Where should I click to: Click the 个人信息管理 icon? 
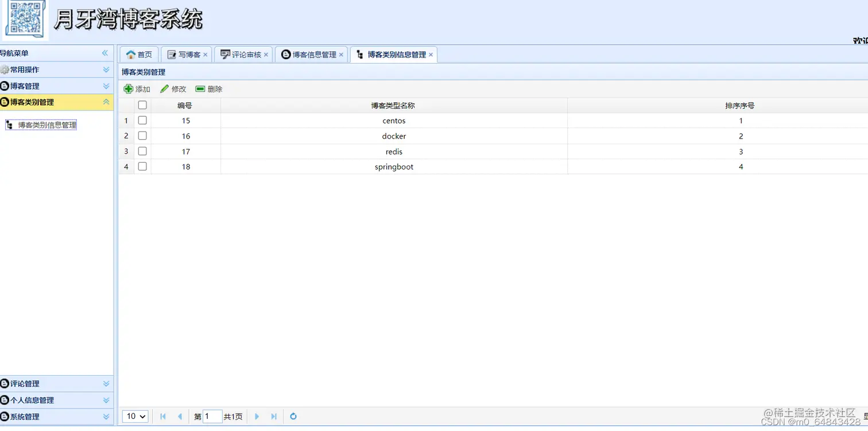(5, 400)
